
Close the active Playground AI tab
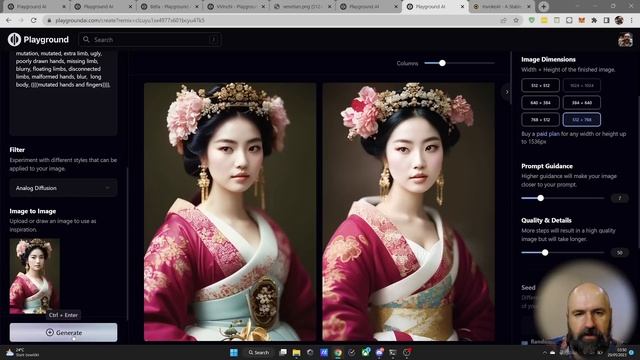pos(462,7)
